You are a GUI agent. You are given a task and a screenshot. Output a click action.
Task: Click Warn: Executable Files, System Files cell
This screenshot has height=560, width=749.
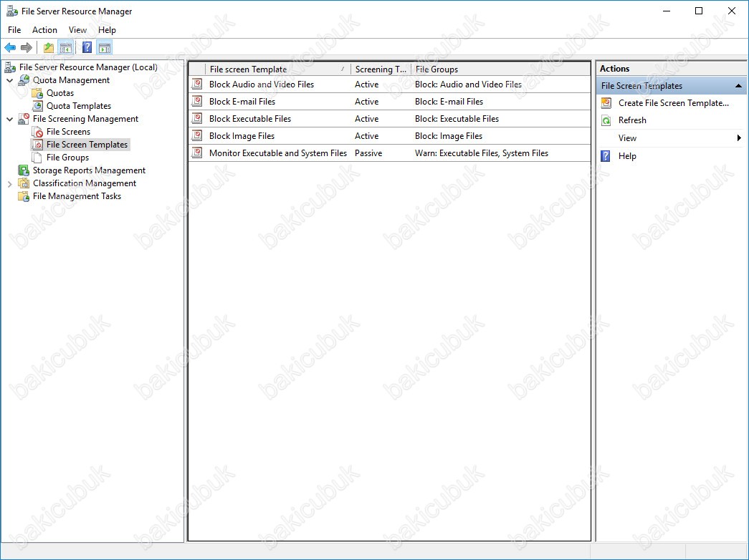[482, 153]
